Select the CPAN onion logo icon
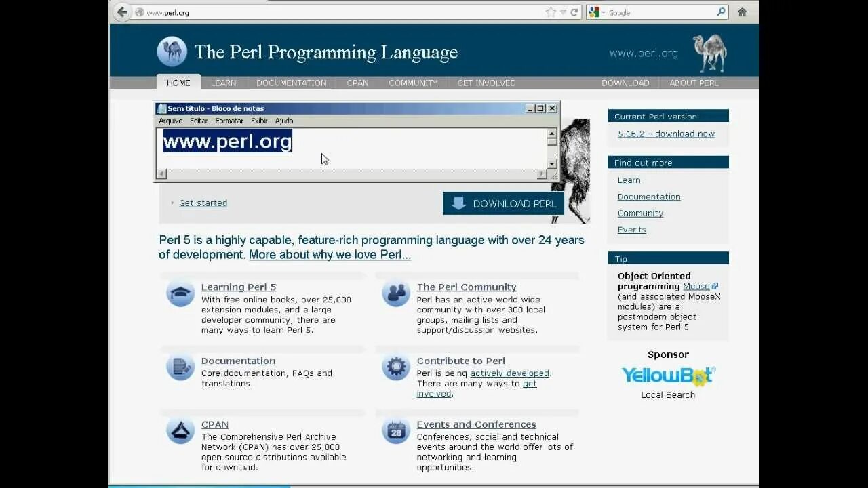 pos(180,430)
